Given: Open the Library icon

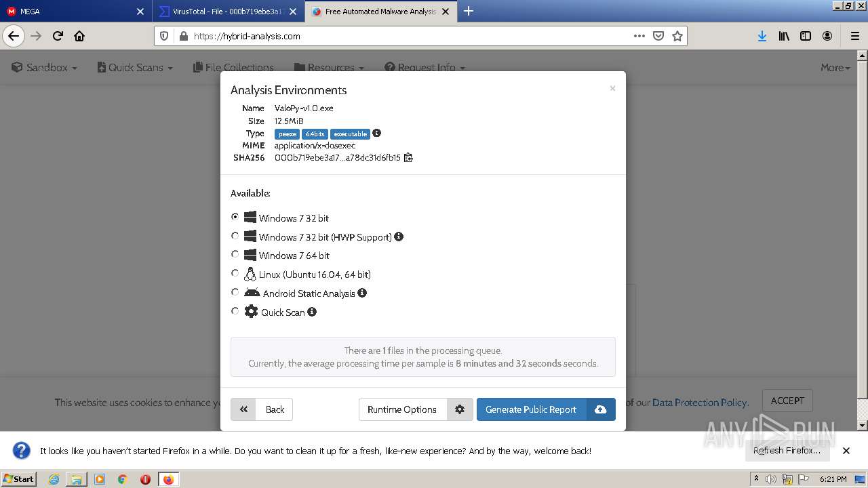Looking at the screenshot, I should click(784, 36).
